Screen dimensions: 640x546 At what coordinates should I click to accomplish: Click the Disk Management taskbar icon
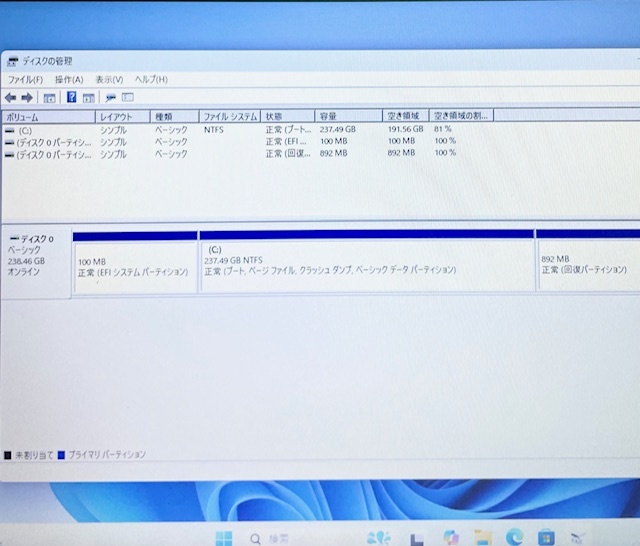click(578, 538)
